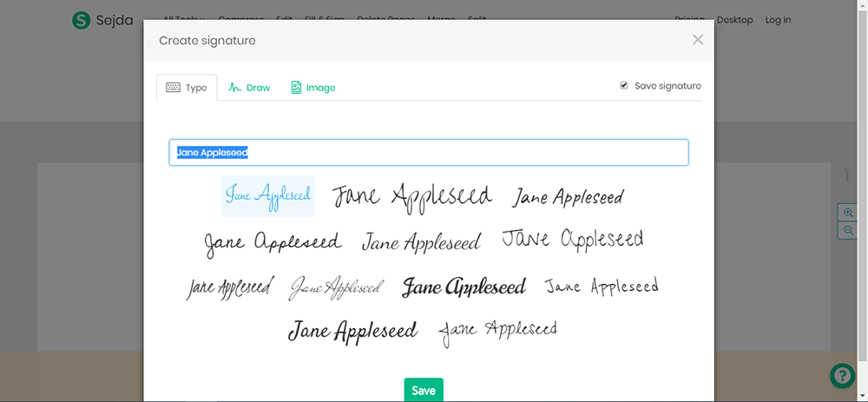868x402 pixels.
Task: Pick the light gray thin signature style
Action: 336,287
